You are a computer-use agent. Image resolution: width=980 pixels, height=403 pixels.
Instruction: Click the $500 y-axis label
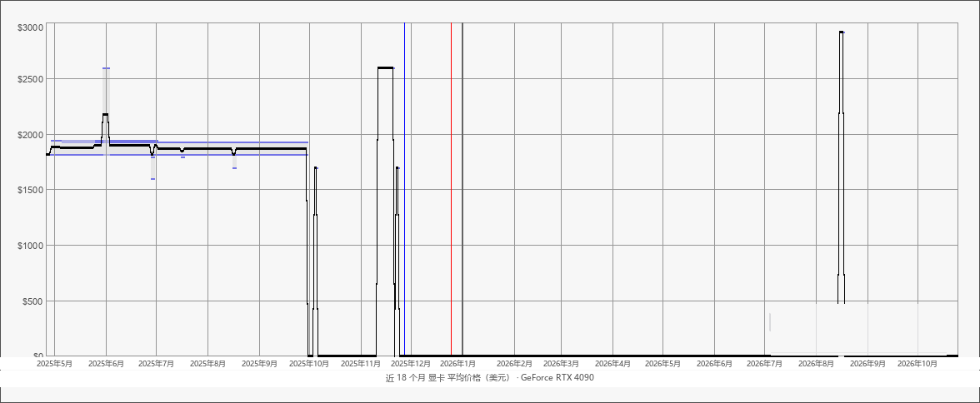coord(33,301)
